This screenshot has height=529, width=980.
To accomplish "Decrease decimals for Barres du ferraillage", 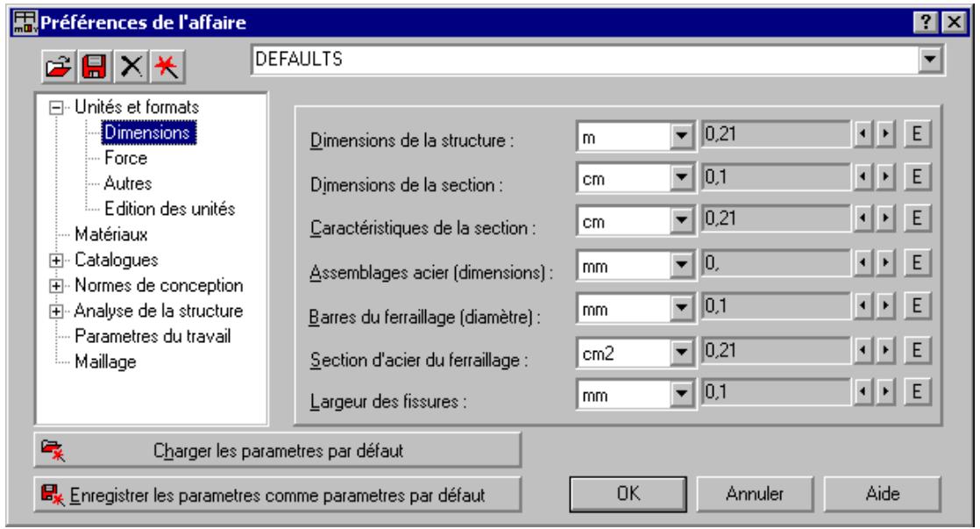I will [x=863, y=306].
